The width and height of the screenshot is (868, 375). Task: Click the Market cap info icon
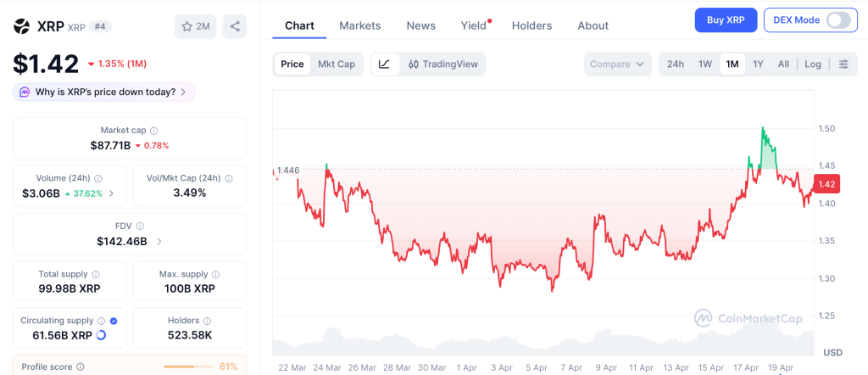click(153, 131)
